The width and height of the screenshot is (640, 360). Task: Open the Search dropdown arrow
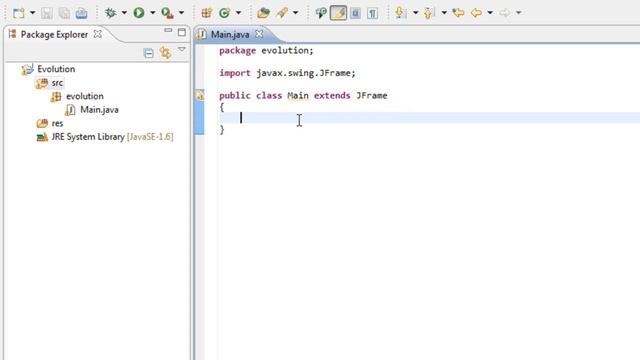click(295, 13)
